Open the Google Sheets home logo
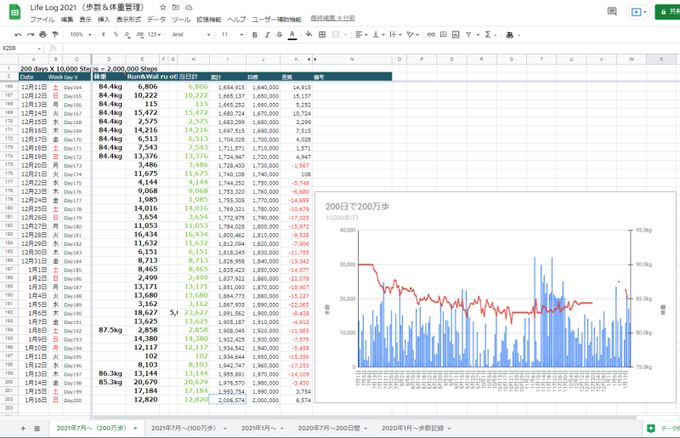The image size is (680, 438). point(14,12)
